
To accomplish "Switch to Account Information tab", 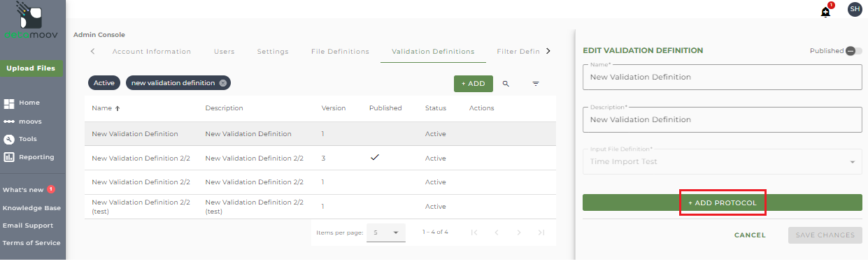I will tap(152, 52).
